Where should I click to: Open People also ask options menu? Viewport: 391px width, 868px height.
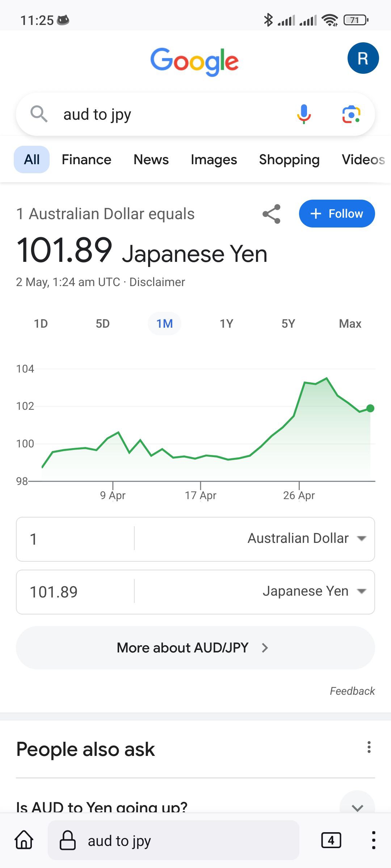(x=369, y=747)
